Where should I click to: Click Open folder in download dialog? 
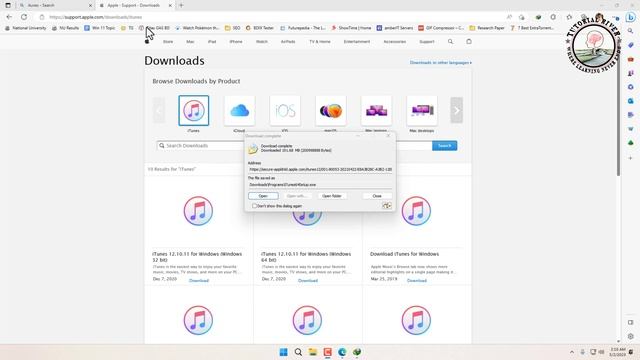(x=332, y=196)
